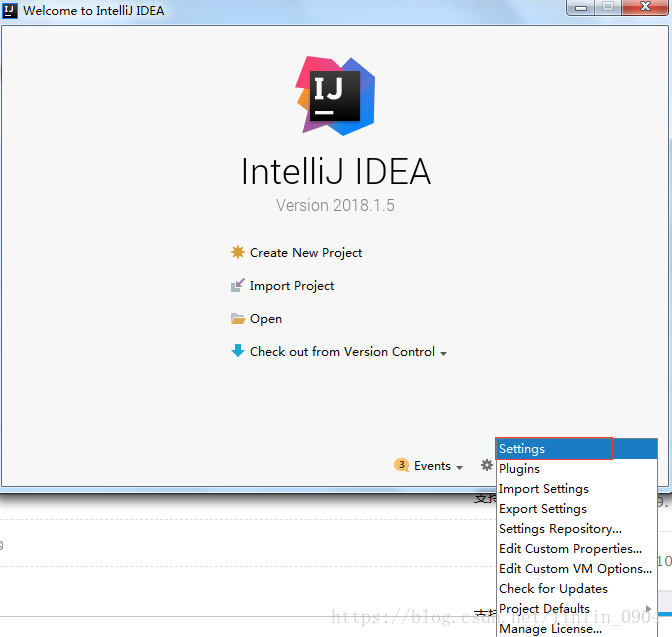The height and width of the screenshot is (637, 672).
Task: Click the Welcome to IntelliJ IDEA title
Action: [93, 11]
